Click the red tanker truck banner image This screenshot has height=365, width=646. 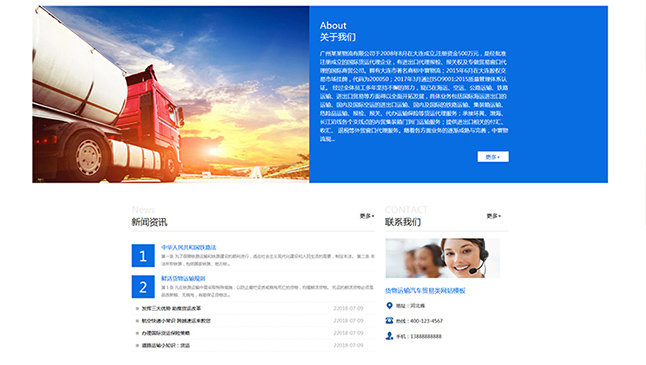coord(171,94)
